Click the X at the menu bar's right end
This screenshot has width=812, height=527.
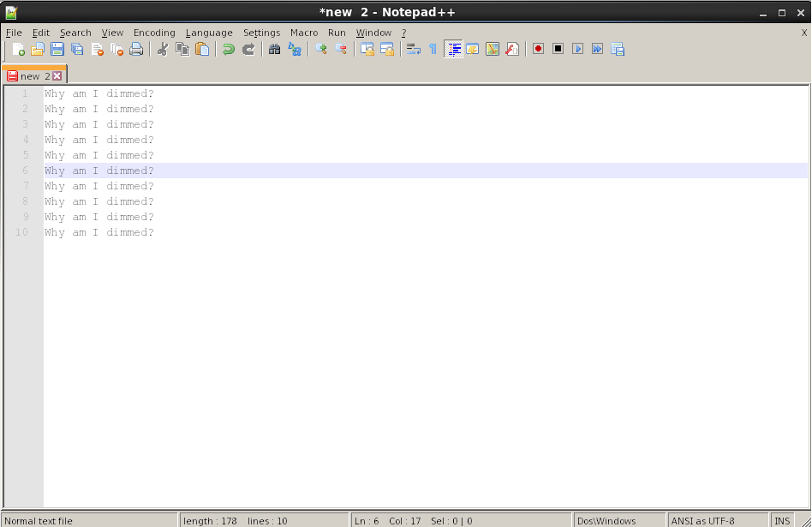tap(804, 33)
